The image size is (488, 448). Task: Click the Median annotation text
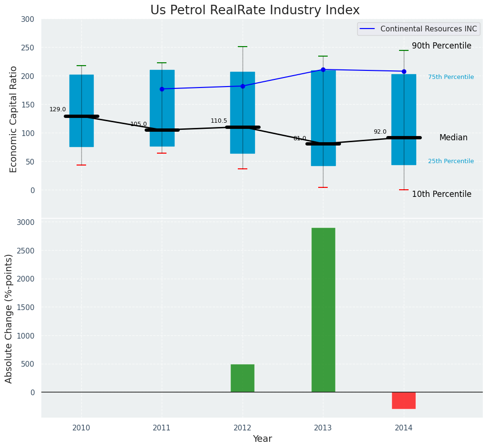click(453, 137)
